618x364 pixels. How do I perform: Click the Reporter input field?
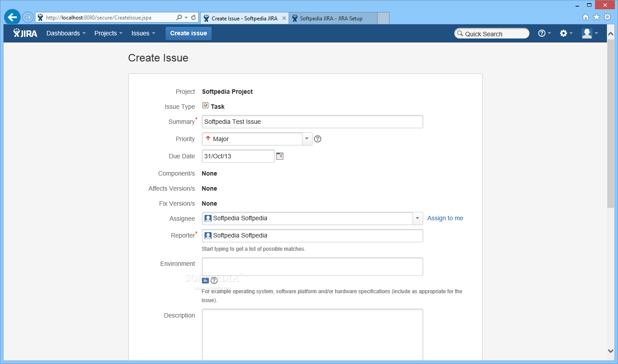tap(313, 236)
